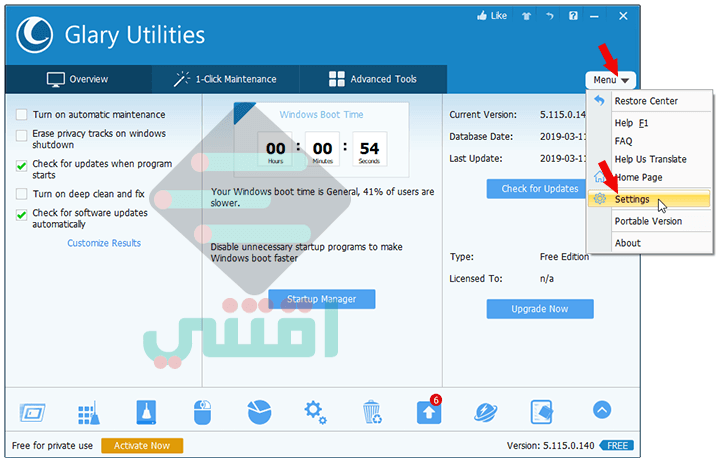Launch the trash-bin Uninstall Manager icon
This screenshot has height=458, width=720.
point(372,412)
